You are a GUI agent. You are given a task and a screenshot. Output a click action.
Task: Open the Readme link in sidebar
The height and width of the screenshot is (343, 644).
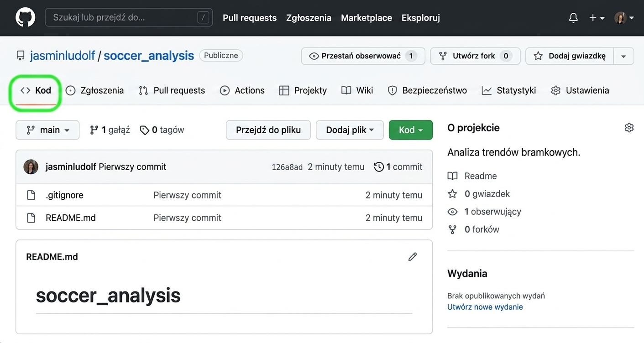pos(472,176)
